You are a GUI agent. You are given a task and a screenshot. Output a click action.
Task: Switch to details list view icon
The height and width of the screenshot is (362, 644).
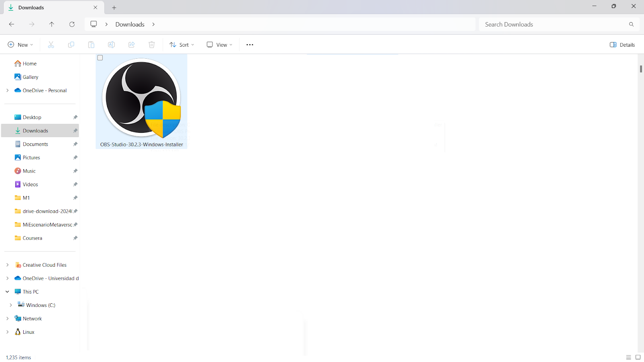[628, 357]
